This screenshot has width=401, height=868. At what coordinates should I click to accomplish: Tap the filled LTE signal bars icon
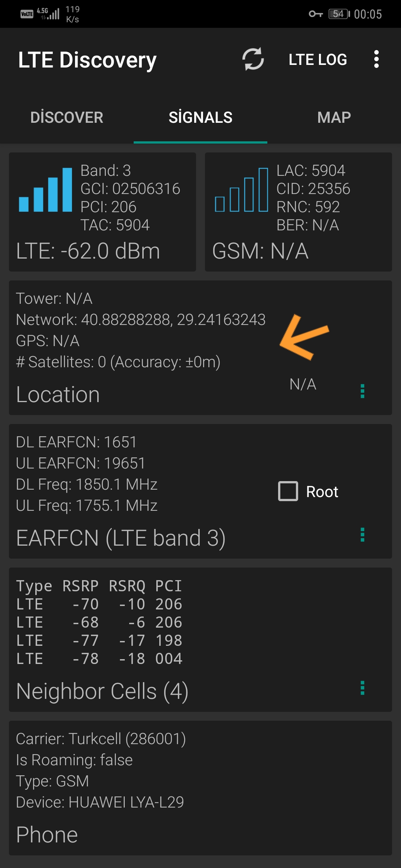tap(45, 190)
